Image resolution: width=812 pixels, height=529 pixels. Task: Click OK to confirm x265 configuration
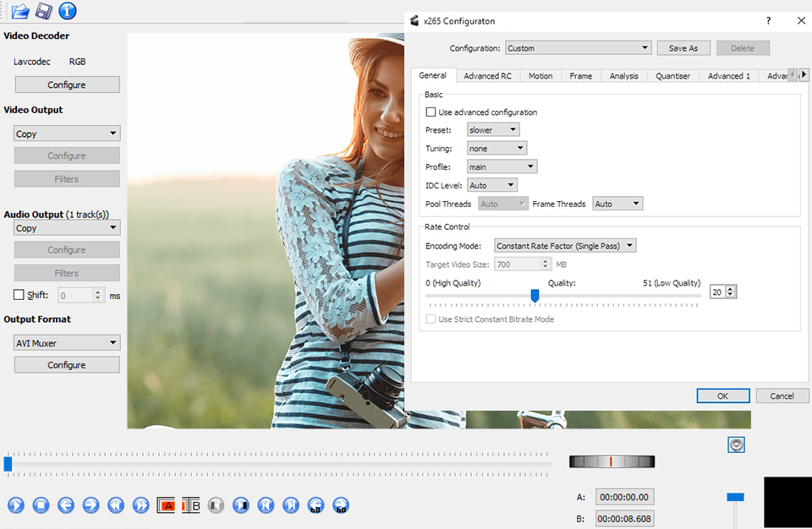click(x=722, y=395)
